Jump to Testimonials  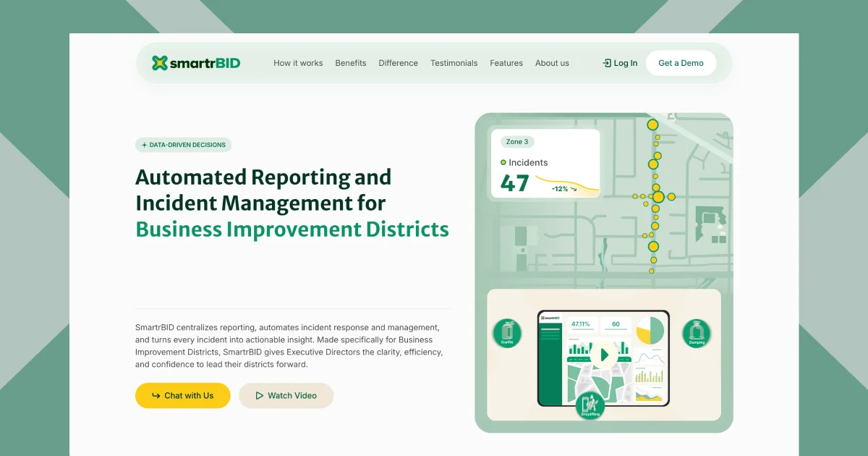454,63
